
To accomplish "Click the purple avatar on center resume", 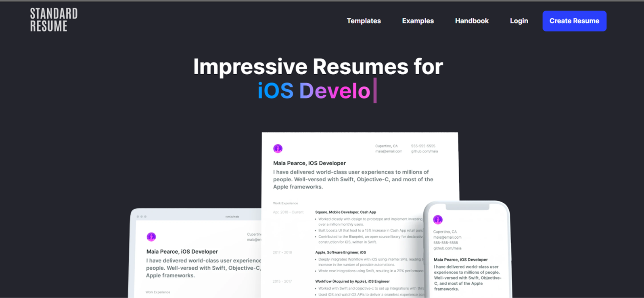I will tap(278, 149).
